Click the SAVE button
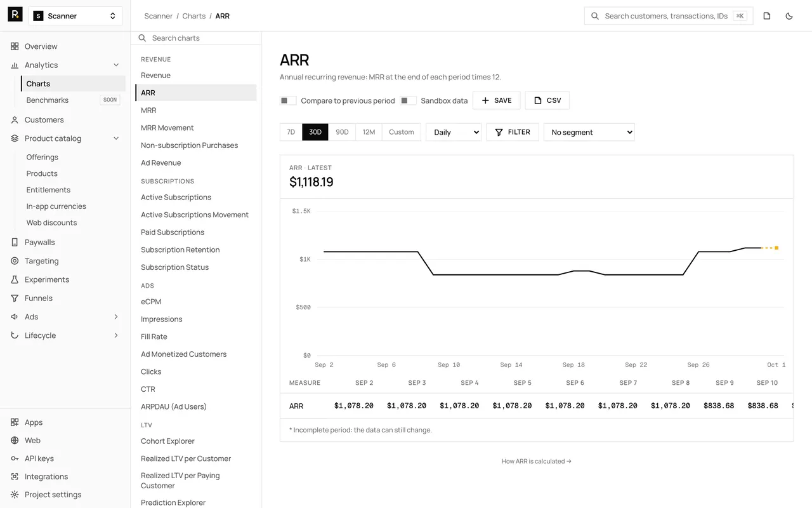 [497, 100]
